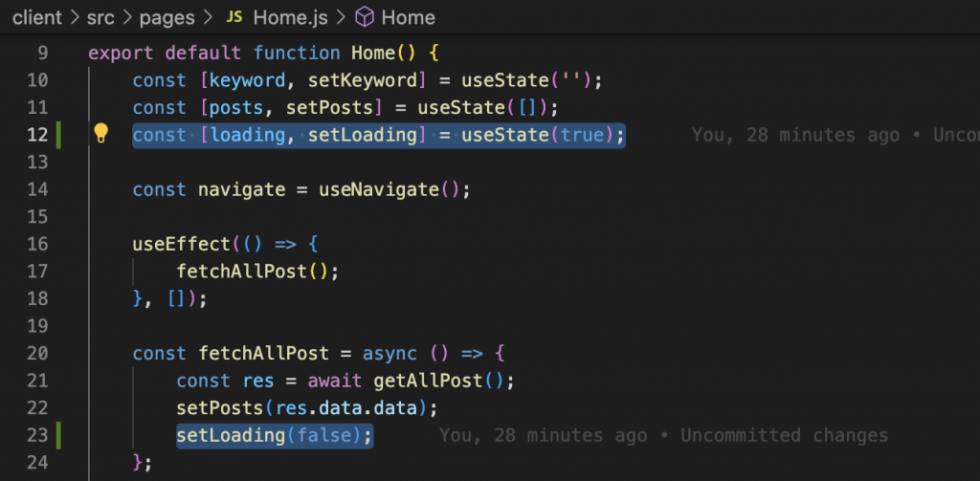Open the 'pages' breadcrumb segment
This screenshot has width=980, height=481.
point(167,17)
